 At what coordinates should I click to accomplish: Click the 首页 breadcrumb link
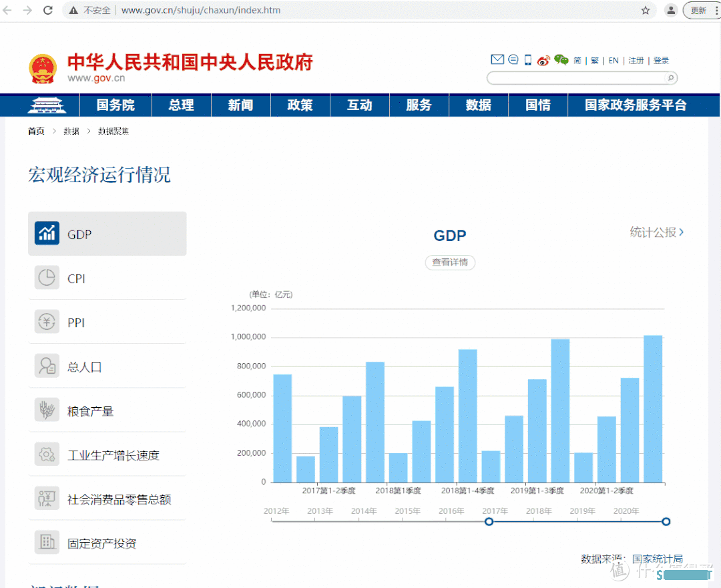36,131
